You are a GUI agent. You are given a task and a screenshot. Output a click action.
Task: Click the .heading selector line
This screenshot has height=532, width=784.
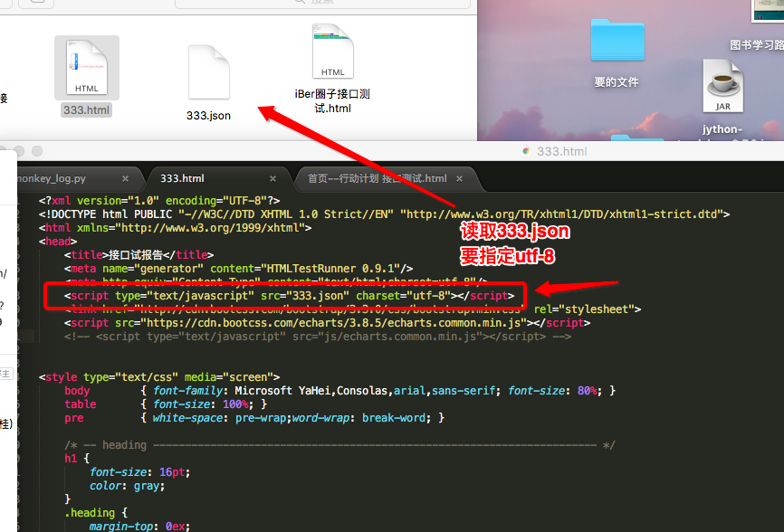(95, 512)
